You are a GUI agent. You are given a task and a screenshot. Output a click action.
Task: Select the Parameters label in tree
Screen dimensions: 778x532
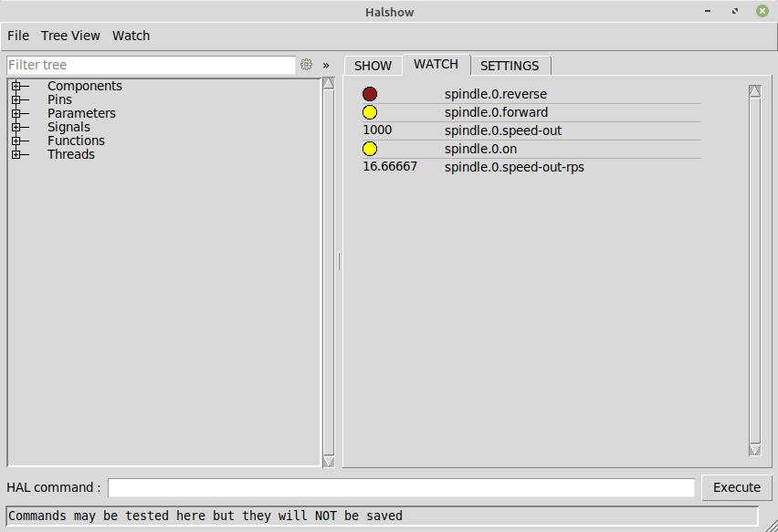click(x=81, y=113)
